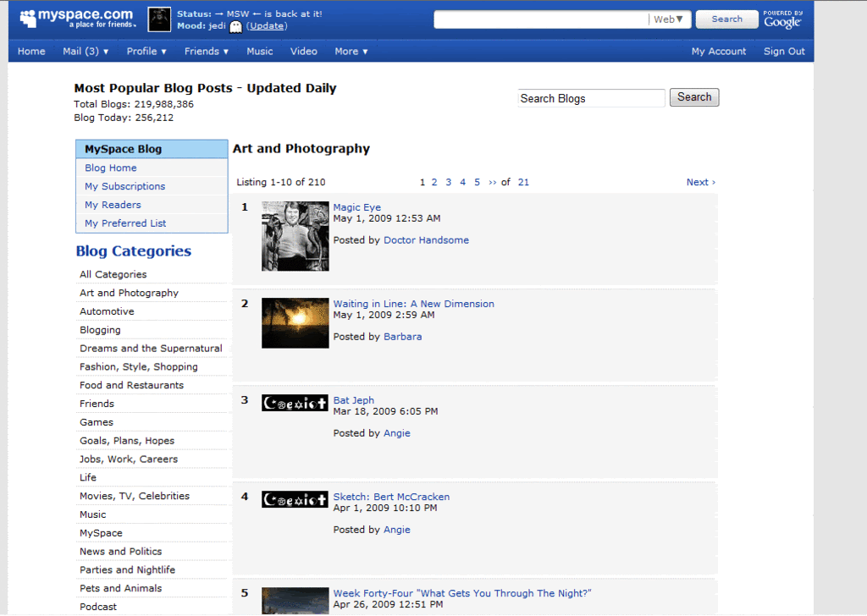Viewport: 867px width, 616px height.
Task: Click the double-arrow pagination link
Action: (x=492, y=182)
